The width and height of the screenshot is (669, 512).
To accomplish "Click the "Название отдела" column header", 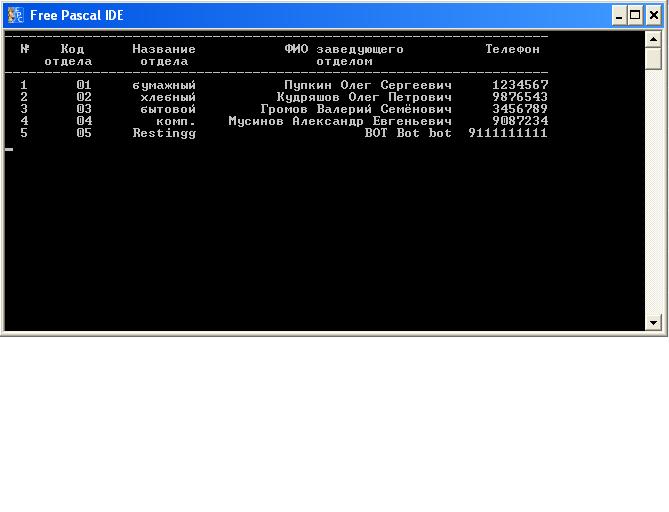I will point(164,55).
